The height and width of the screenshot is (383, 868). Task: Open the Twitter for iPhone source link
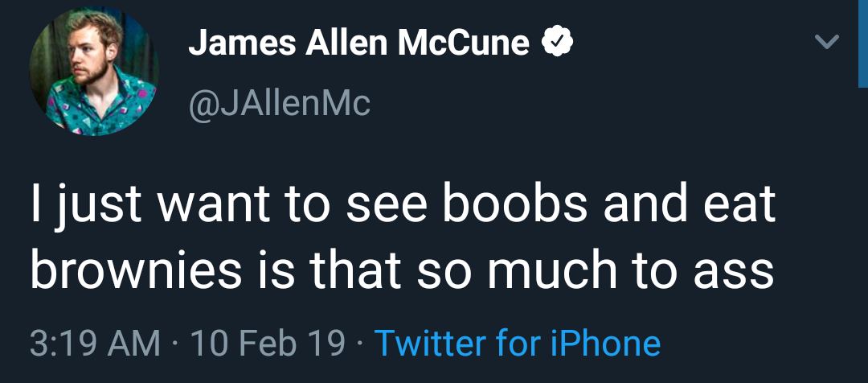tap(518, 343)
